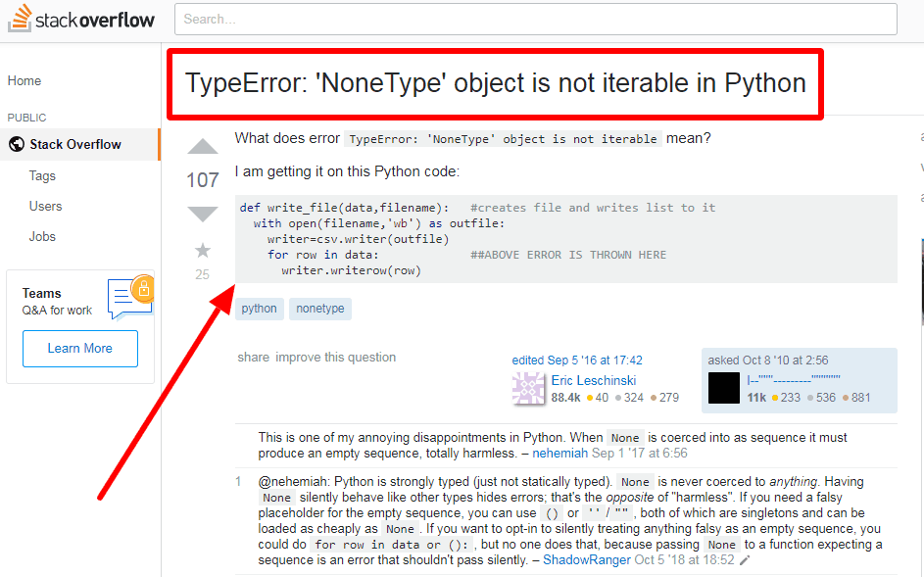
Task: Click 'I am getting it on this Python code' text
Action: click(x=347, y=171)
